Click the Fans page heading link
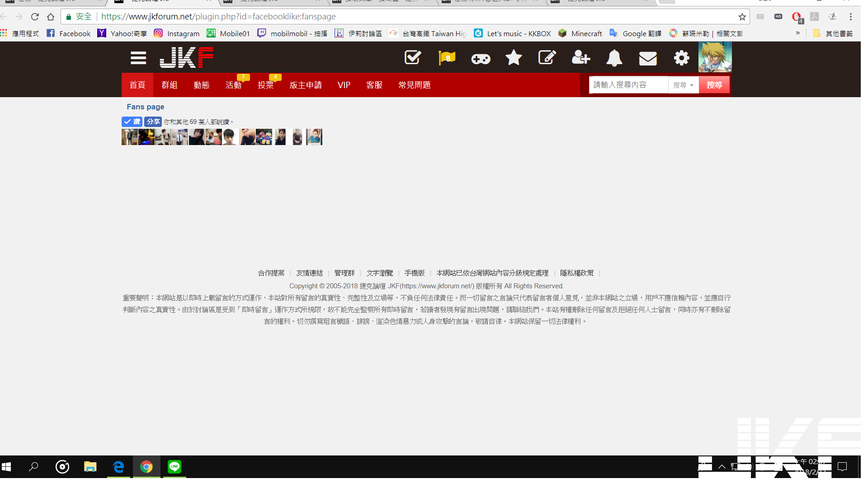Image resolution: width=868 pixels, height=488 pixels. (146, 107)
